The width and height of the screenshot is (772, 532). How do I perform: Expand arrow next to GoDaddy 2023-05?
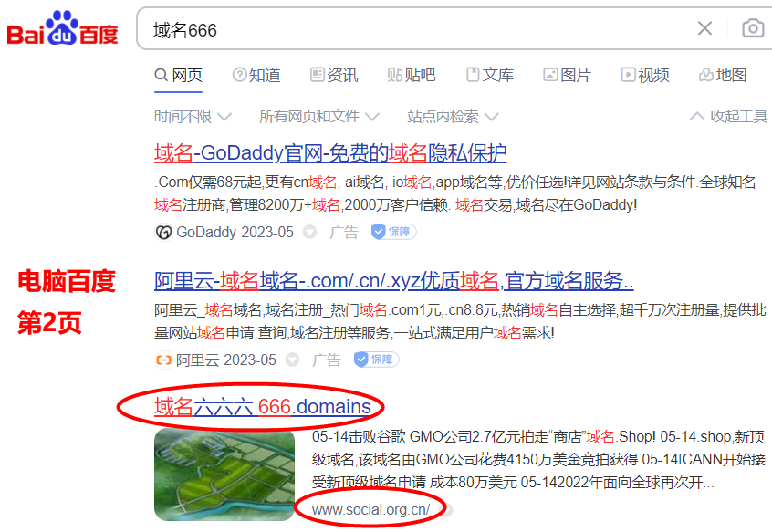point(309,232)
